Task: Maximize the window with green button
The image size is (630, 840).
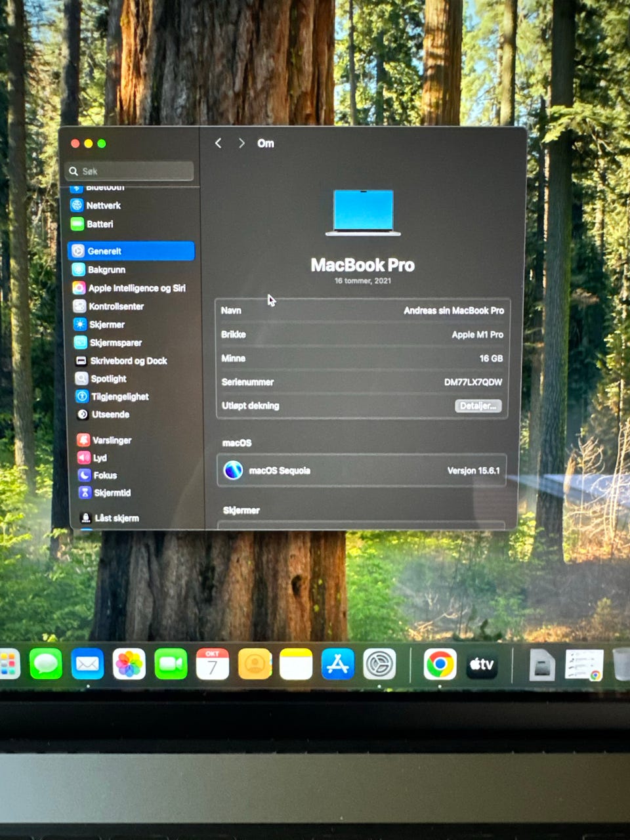Action: point(102,144)
